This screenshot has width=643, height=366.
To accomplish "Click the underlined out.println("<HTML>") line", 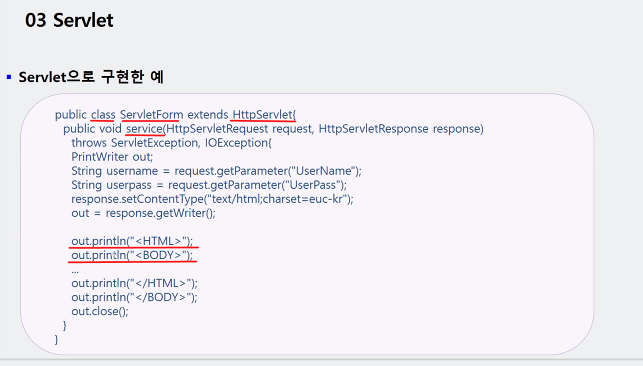I will pos(132,241).
